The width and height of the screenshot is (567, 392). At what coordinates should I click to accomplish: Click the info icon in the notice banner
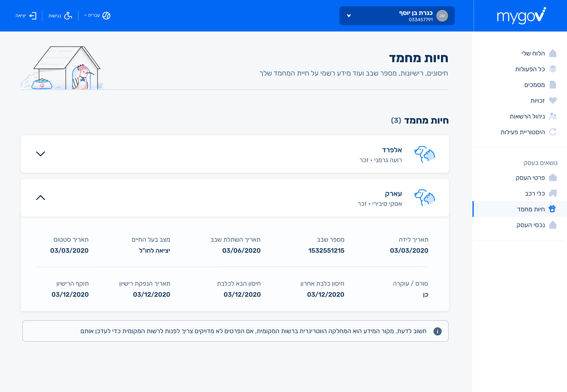point(437,331)
